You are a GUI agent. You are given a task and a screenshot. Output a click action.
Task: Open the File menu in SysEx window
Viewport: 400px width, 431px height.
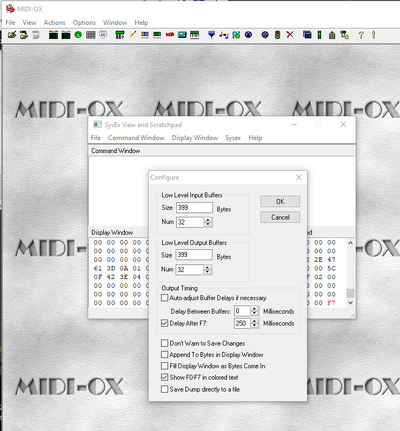(96, 138)
